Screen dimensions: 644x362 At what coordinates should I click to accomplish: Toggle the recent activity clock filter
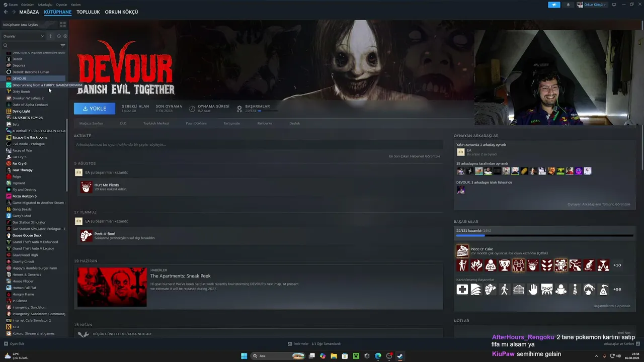(58, 36)
